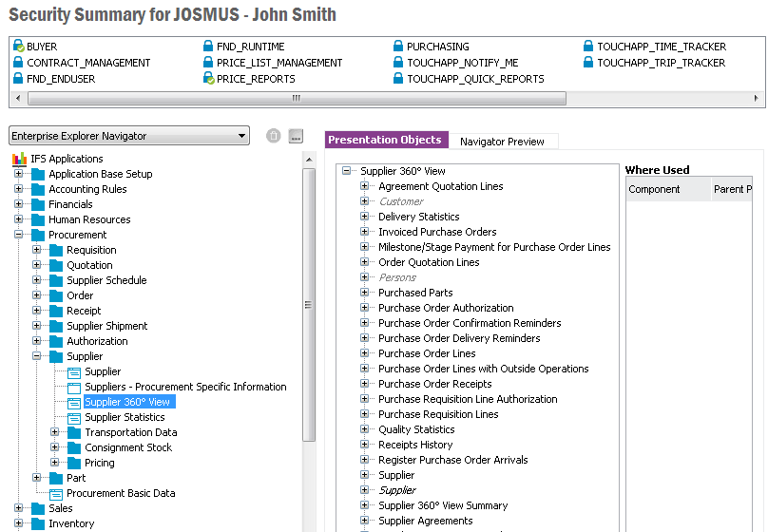Select Register Purchase Order Arrivals item

(x=453, y=460)
